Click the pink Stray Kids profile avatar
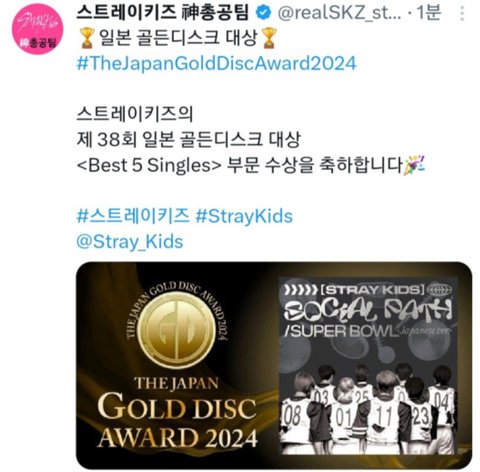The image size is (480, 472). point(37,29)
